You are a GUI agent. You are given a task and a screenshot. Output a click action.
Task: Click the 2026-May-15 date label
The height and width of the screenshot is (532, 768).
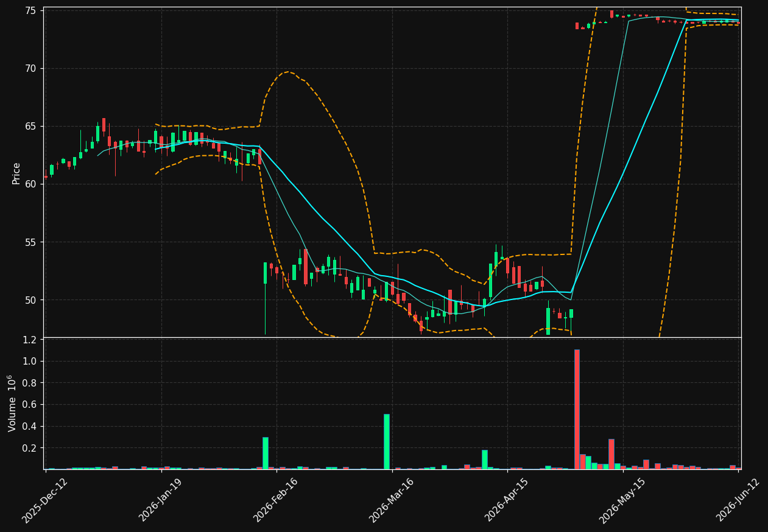622,500
